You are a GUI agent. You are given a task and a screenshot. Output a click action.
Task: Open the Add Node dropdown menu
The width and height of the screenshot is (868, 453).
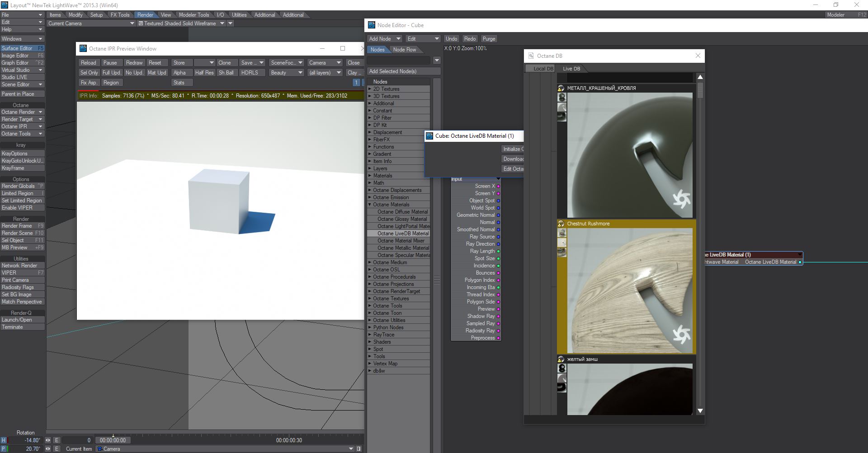click(x=384, y=39)
